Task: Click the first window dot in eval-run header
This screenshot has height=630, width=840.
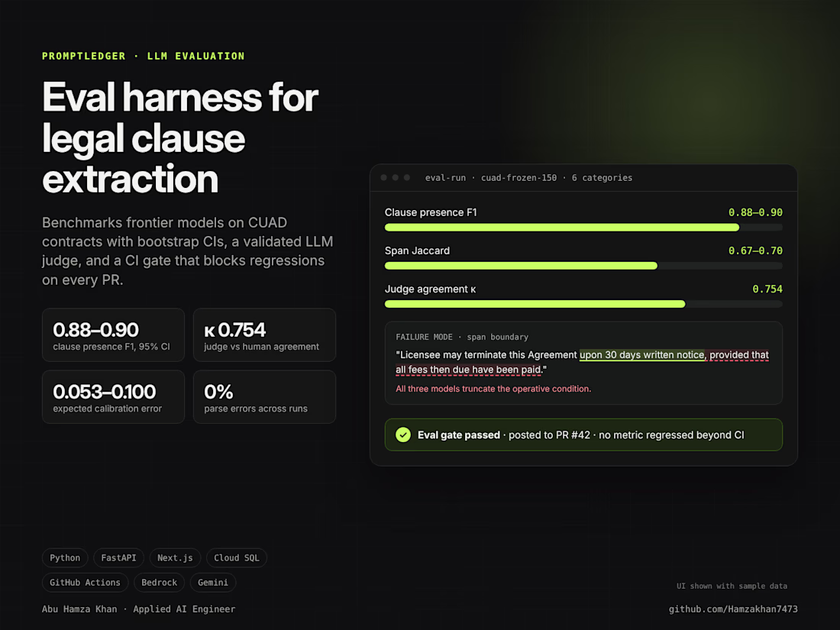Action: click(383, 177)
